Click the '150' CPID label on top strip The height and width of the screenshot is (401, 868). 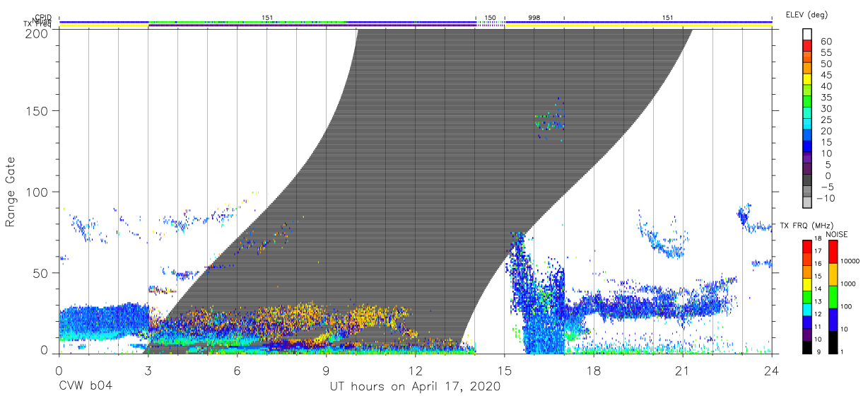[x=490, y=16]
